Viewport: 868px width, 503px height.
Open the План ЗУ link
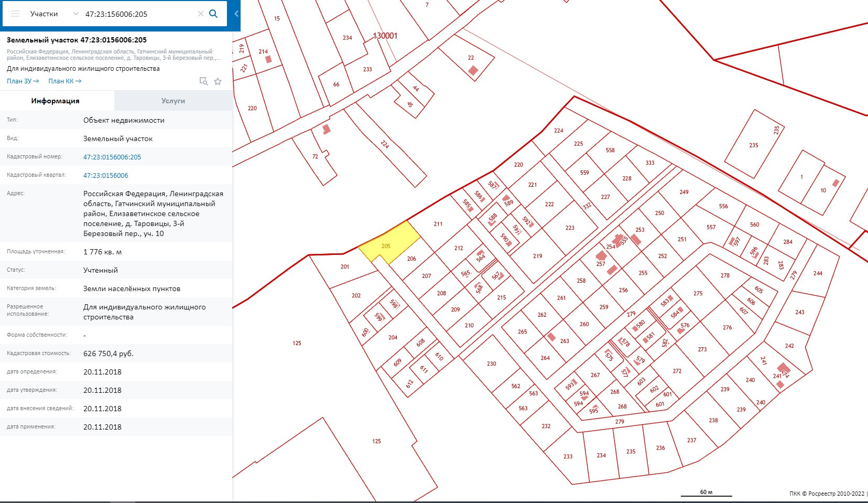(23, 81)
